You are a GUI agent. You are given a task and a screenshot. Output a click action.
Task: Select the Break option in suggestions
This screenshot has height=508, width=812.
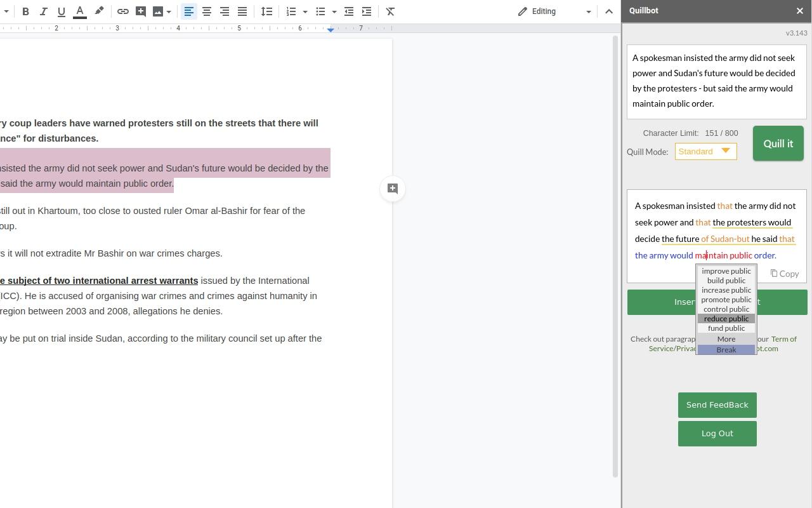coord(726,350)
